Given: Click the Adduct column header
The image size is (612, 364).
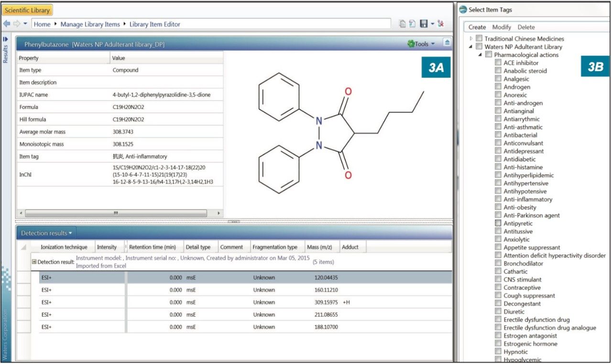Looking at the screenshot, I should coord(352,247).
